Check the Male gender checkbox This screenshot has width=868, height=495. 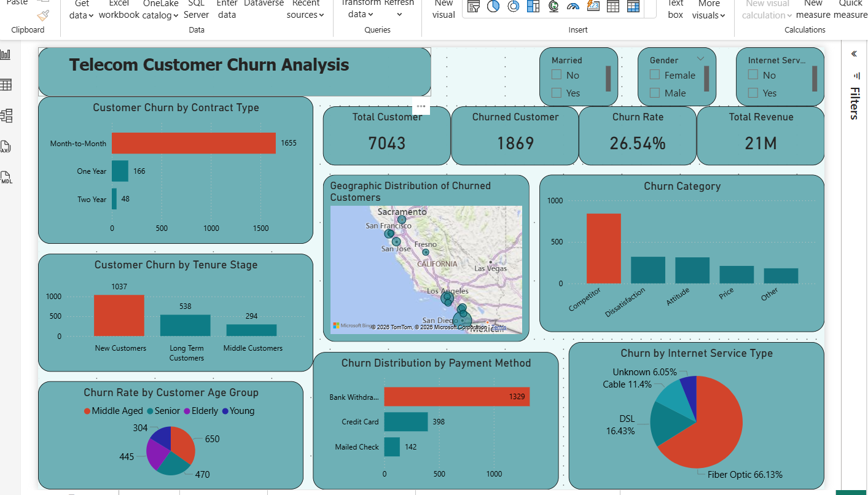[655, 93]
